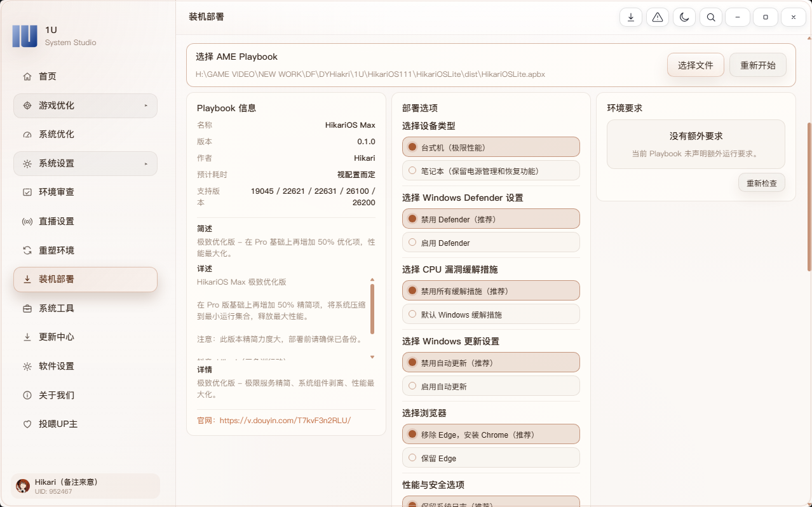
Task: Click 没有额外要求 text in 环境要求
Action: pyautogui.click(x=696, y=136)
